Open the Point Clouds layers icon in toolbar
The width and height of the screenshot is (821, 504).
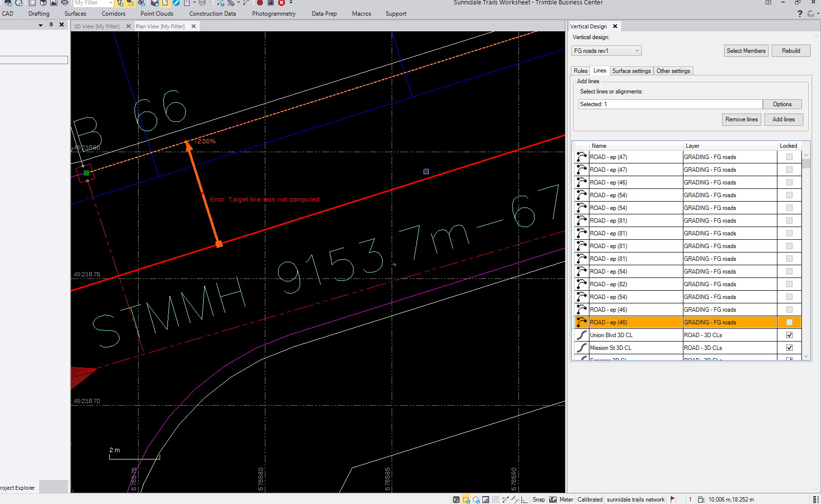[x=154, y=3]
